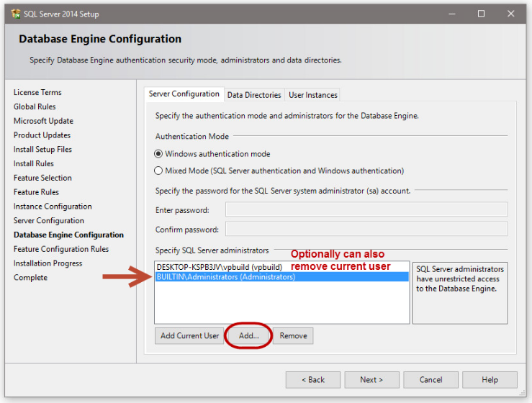Switch to the Data Directories tab
Image resolution: width=532 pixels, height=403 pixels.
[x=254, y=95]
